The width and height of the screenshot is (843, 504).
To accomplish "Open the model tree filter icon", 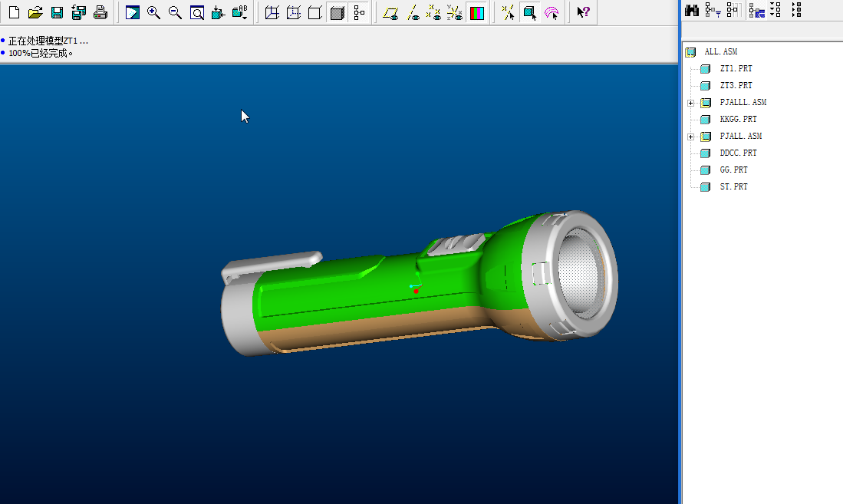I will (x=713, y=10).
